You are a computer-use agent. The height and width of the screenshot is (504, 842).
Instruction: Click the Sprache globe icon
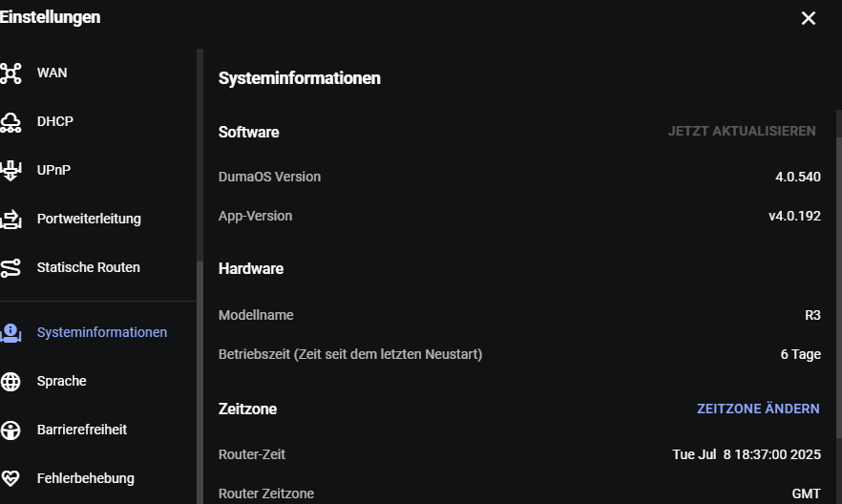click(11, 382)
